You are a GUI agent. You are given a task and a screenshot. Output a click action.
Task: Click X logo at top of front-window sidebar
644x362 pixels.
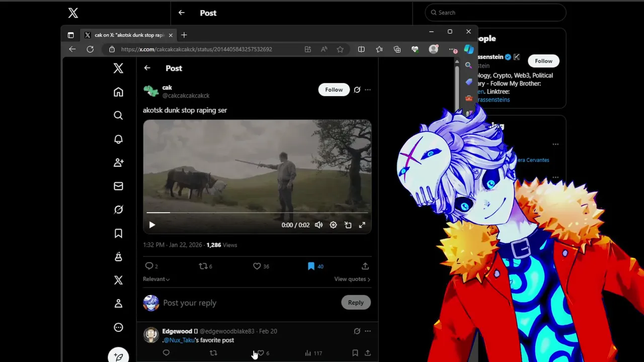coord(118,68)
